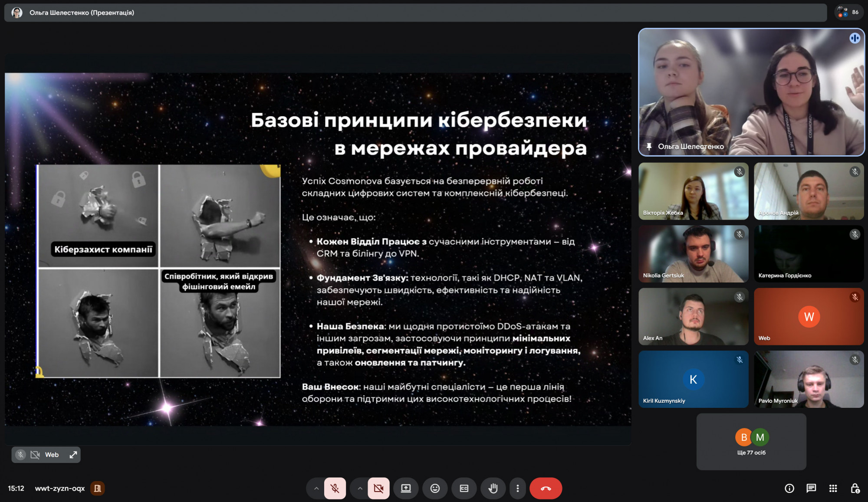868x502 pixels.
Task: Show the 77 more participants tile
Action: pos(751,442)
